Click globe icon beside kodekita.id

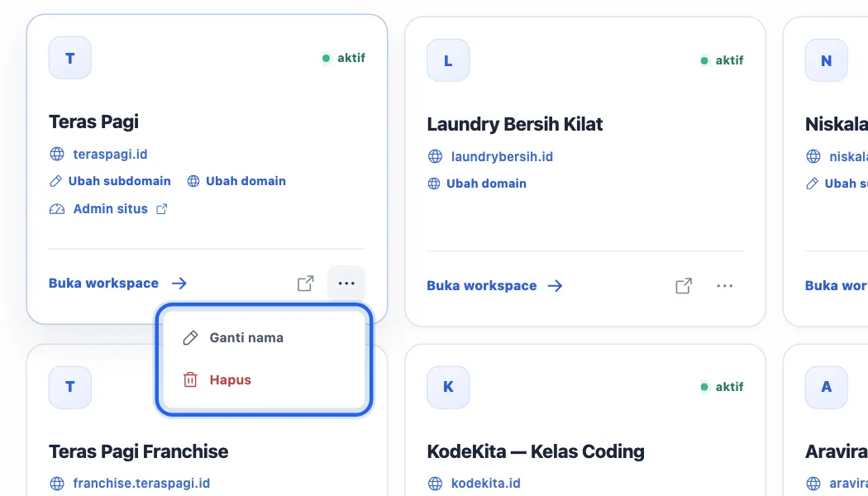[x=435, y=484]
